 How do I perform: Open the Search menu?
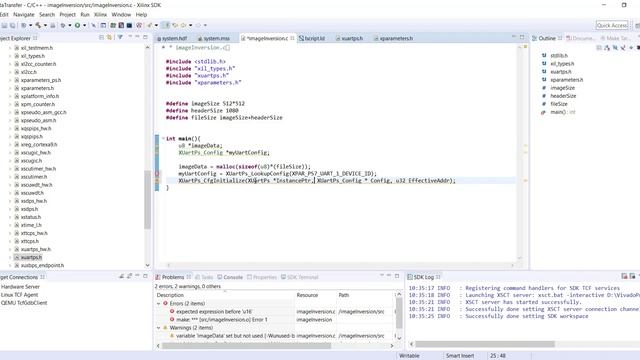tap(47, 14)
